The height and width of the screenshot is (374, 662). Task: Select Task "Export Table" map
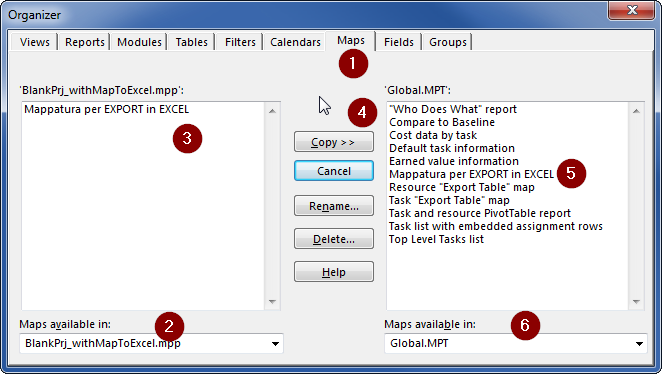pos(449,201)
